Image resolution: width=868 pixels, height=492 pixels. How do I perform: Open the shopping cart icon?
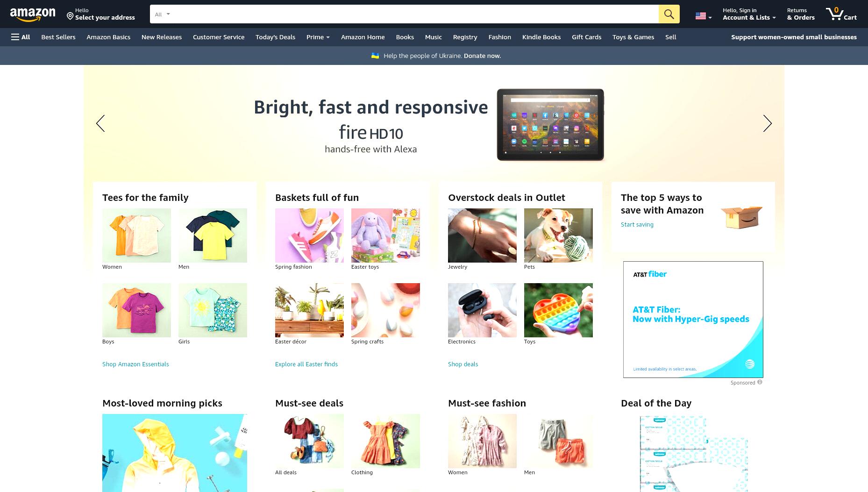pyautogui.click(x=840, y=14)
